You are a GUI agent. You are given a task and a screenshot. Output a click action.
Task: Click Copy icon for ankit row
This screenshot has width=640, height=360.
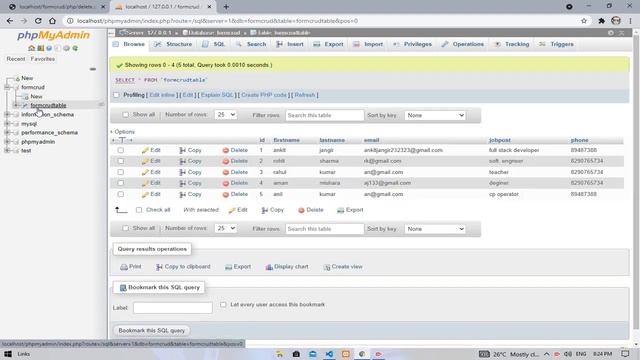(x=182, y=150)
